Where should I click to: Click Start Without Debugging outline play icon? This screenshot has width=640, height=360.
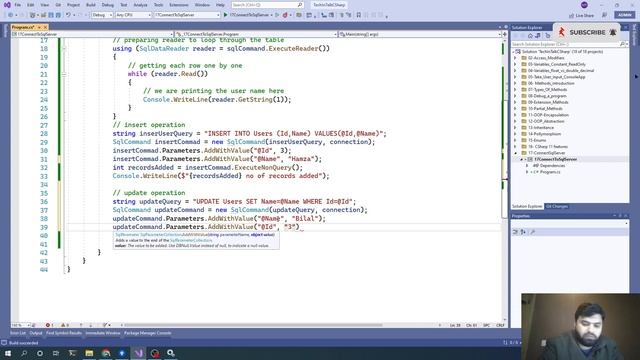(277, 15)
